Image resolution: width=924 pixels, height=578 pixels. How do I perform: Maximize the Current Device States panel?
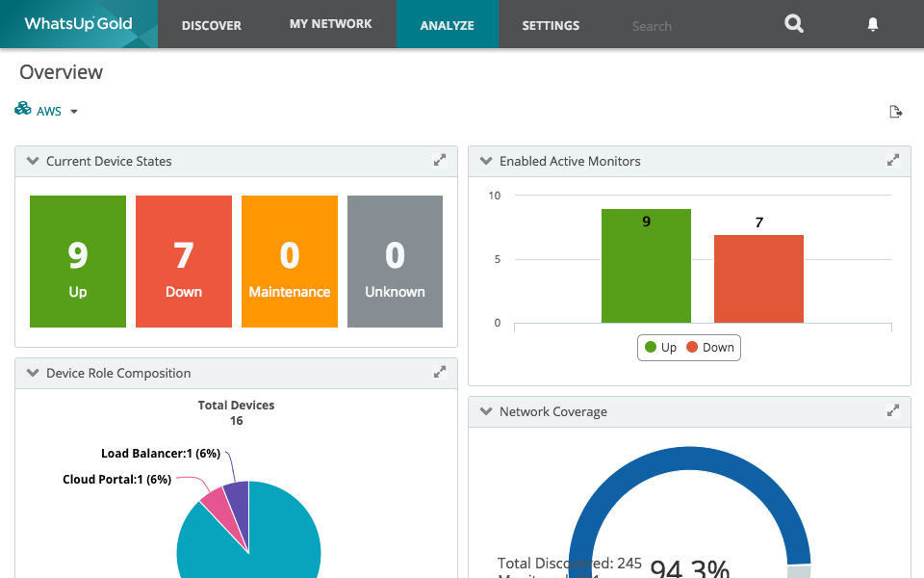(x=440, y=161)
